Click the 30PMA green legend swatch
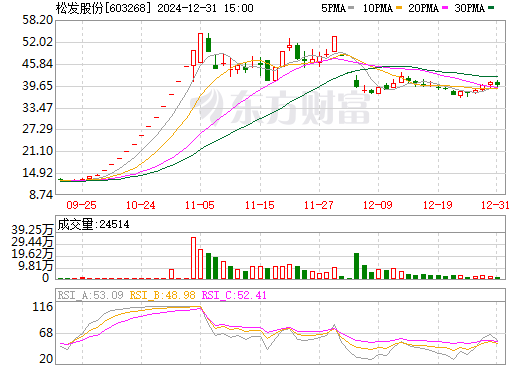 click(491, 8)
